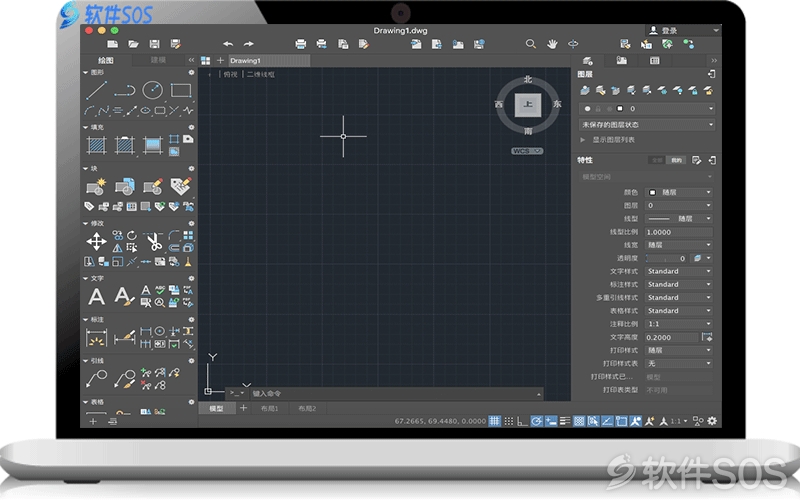Screen dimensions: 800x500
Task: Click the Save floppy-disk icon
Action: [x=154, y=44]
